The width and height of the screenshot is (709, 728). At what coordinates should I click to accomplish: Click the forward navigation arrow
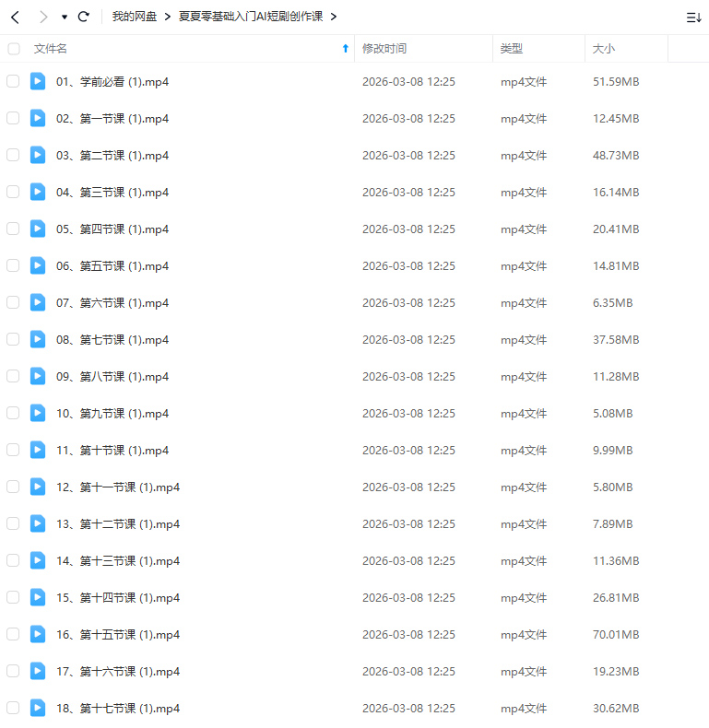[x=43, y=17]
